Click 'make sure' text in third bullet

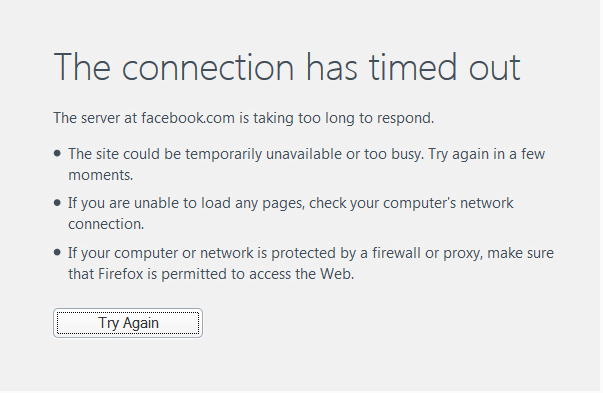tap(521, 253)
